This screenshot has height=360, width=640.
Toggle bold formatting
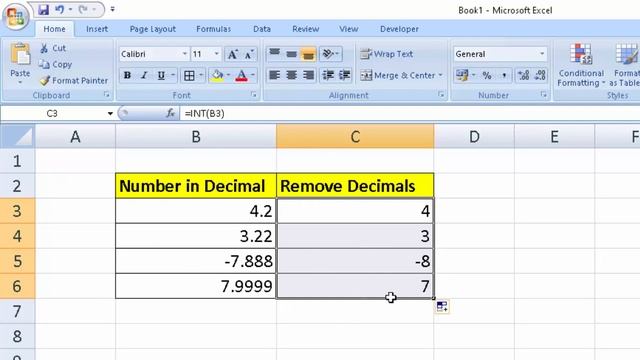[x=127, y=76]
